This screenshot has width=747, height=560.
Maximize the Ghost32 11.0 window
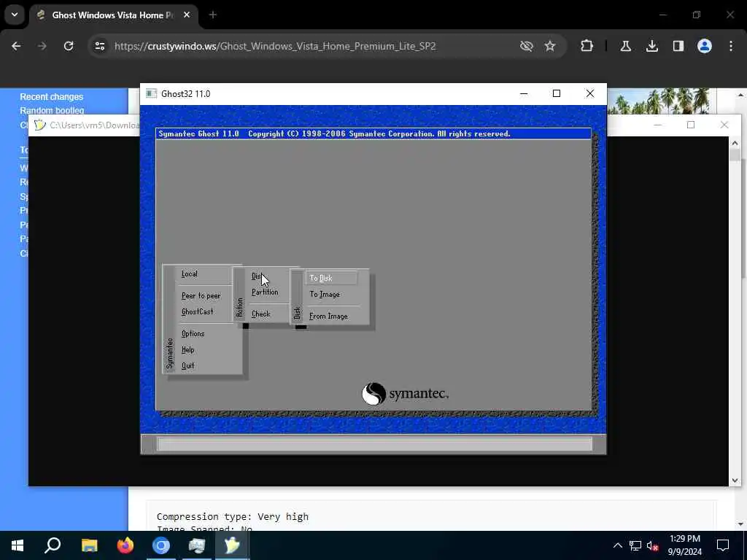(x=557, y=93)
